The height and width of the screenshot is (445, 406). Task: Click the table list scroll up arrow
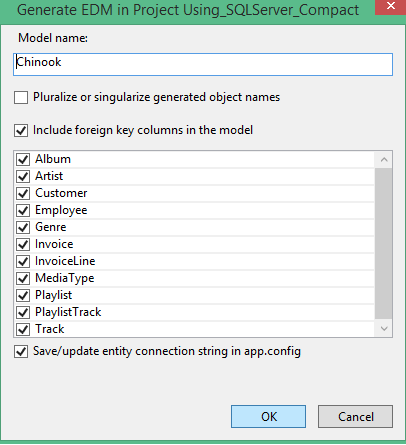[384, 160]
